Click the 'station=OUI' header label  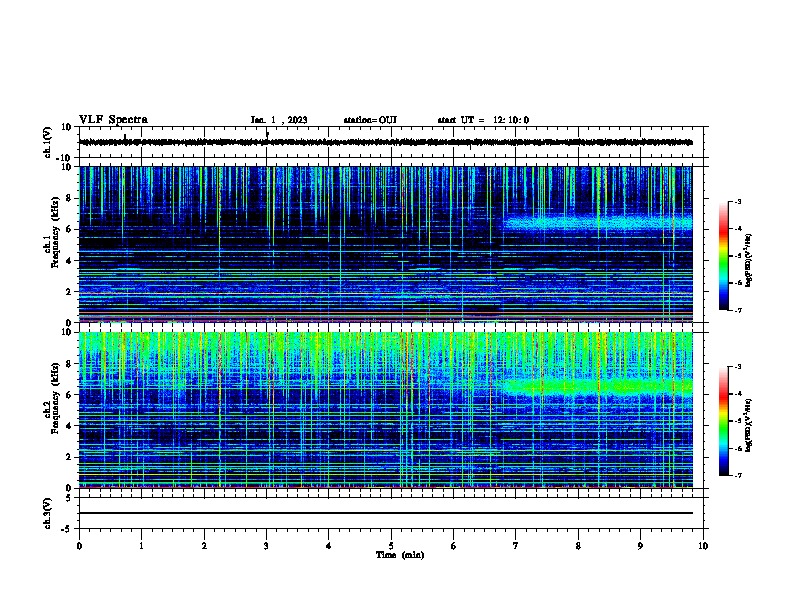(x=370, y=120)
